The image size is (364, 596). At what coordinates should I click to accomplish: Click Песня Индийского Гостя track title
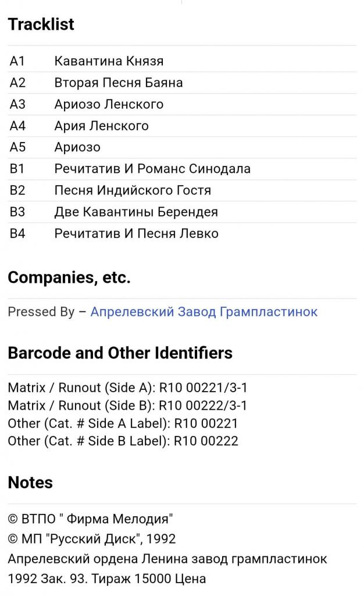[x=133, y=190]
